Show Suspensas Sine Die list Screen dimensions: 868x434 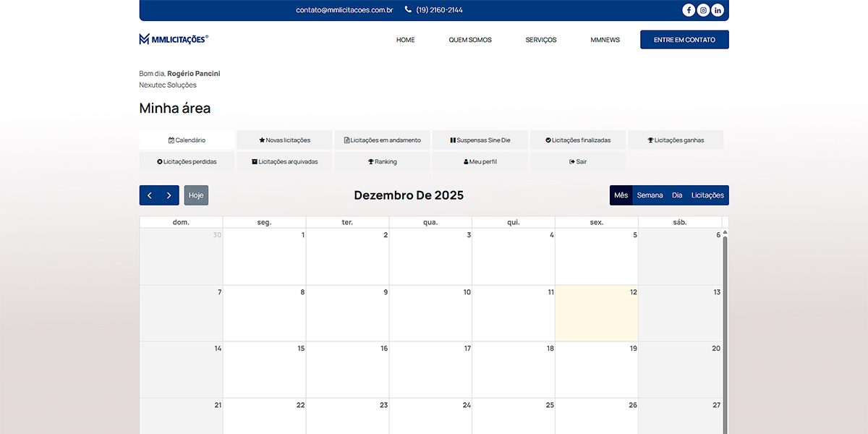[x=480, y=140]
